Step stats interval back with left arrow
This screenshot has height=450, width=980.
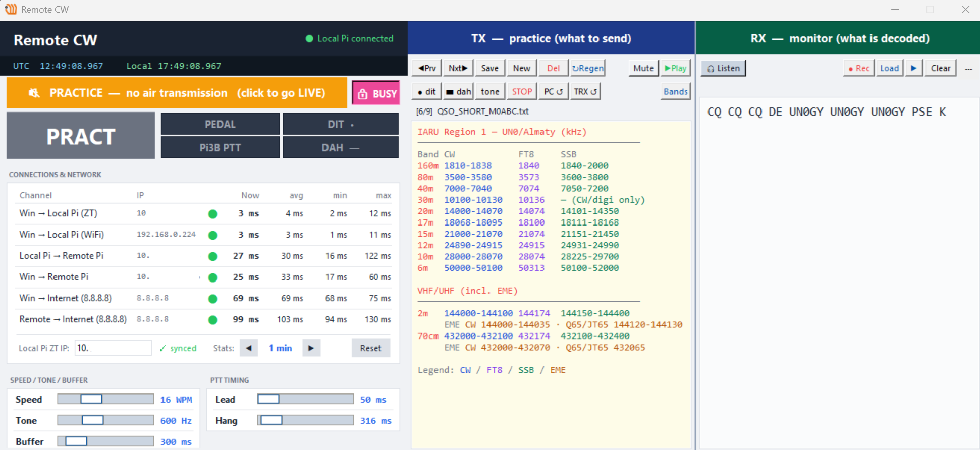coord(249,348)
